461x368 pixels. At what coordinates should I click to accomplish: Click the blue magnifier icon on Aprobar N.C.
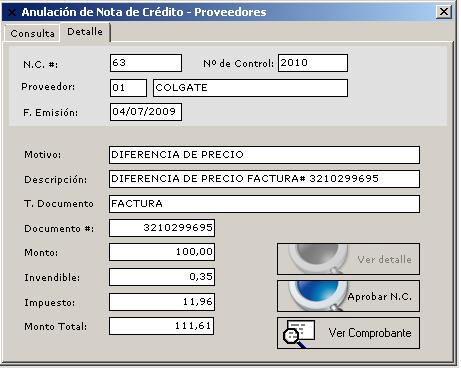[316, 296]
